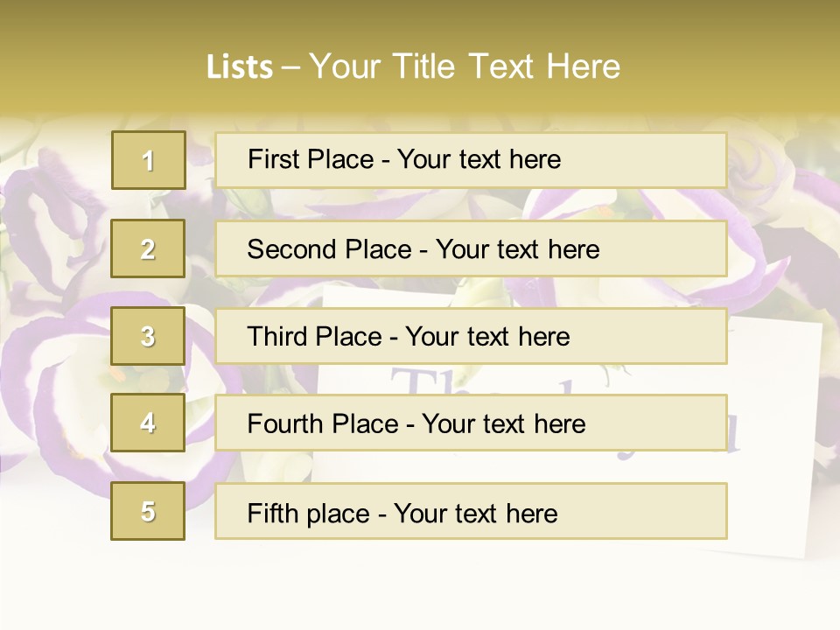
Task: Click 'Your Title Text Here' in the header
Action: [x=465, y=66]
